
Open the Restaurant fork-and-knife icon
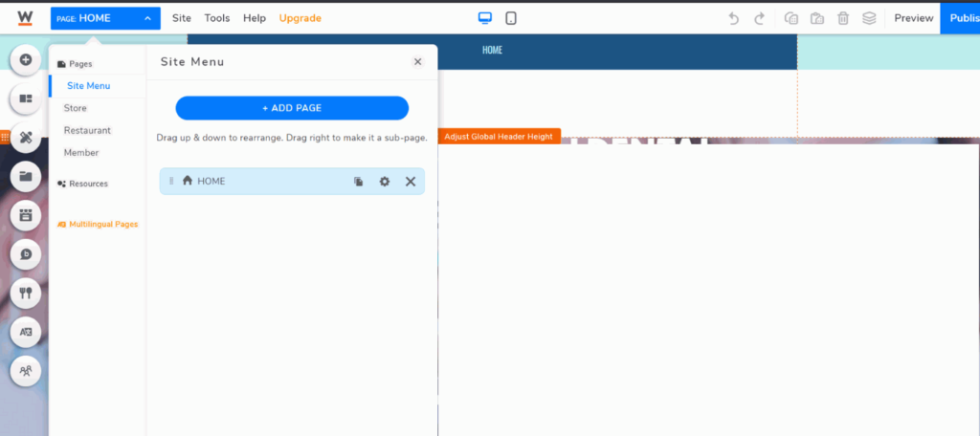26,293
